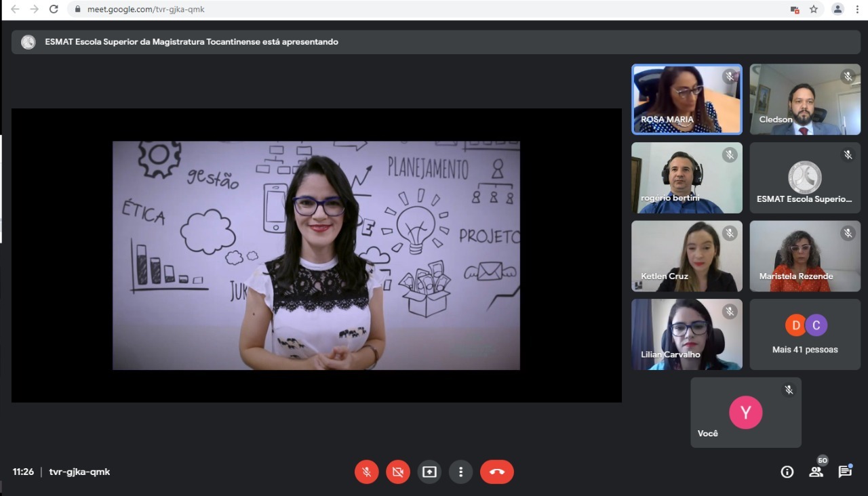
Task: Select ROSA MARIA's video tile
Action: click(687, 99)
